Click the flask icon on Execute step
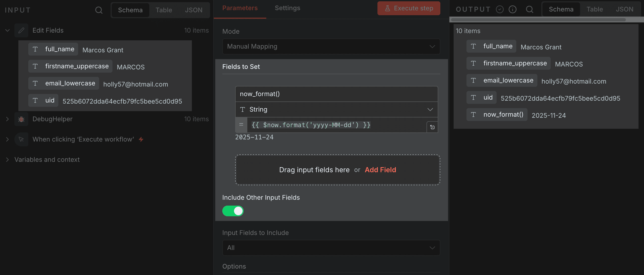644x275 pixels. (x=387, y=8)
